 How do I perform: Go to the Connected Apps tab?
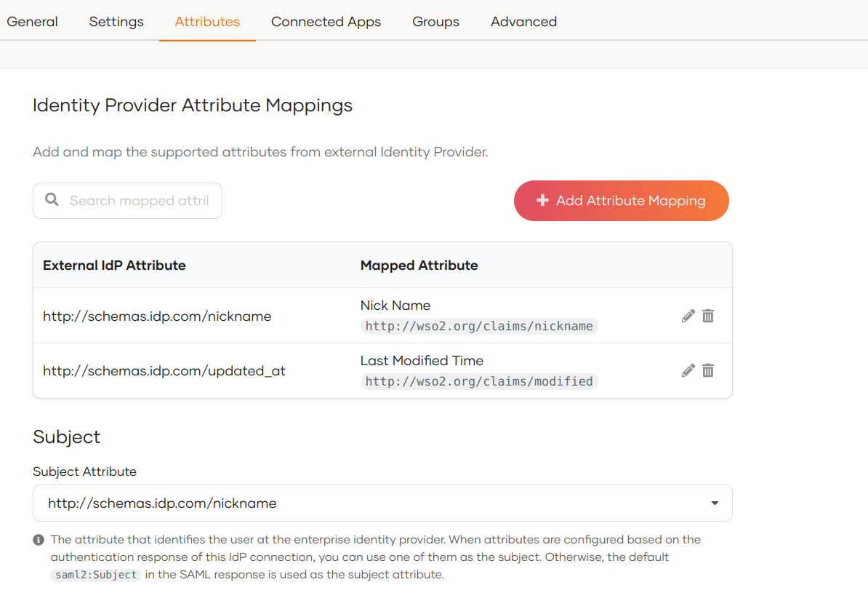tap(326, 22)
